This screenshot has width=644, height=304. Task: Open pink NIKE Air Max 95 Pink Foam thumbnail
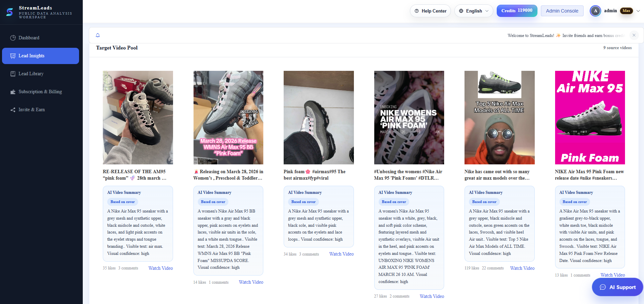590,118
